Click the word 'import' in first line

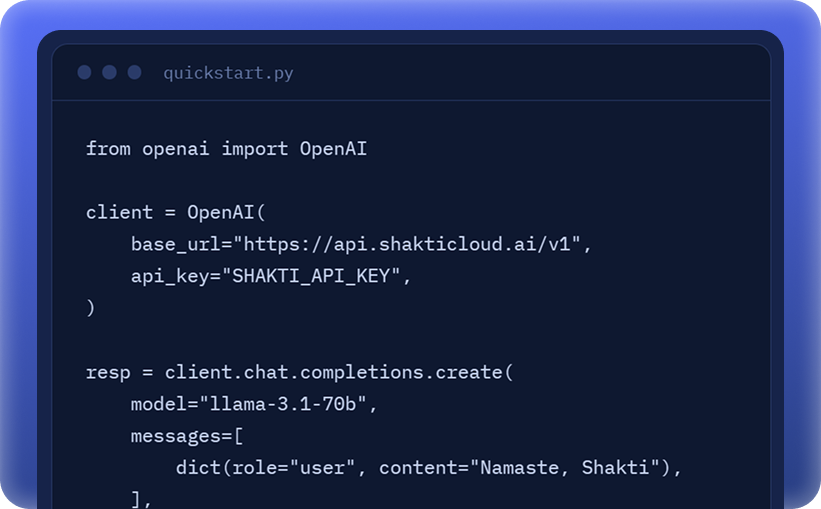point(254,150)
